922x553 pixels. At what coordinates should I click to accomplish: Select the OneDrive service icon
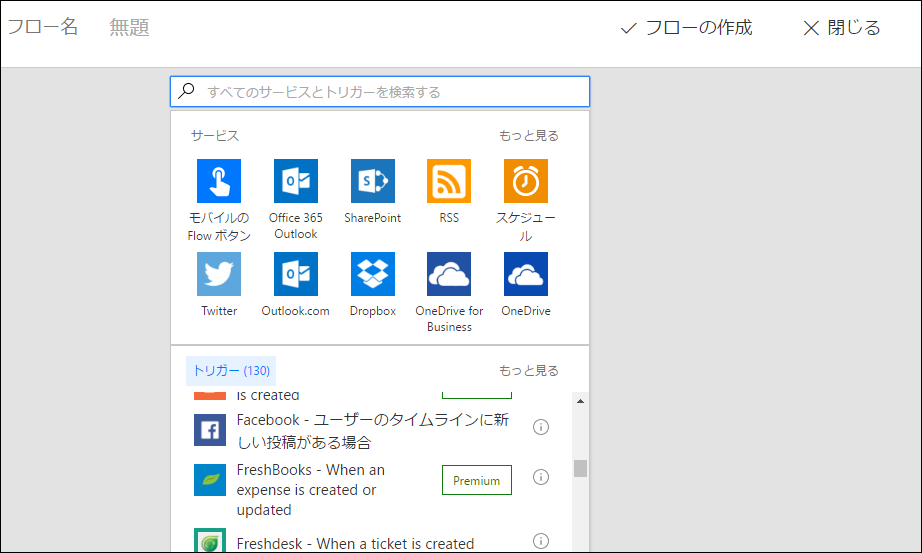coord(526,274)
